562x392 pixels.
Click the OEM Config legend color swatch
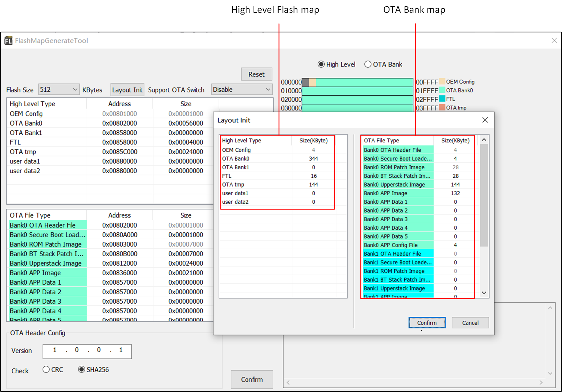point(442,82)
